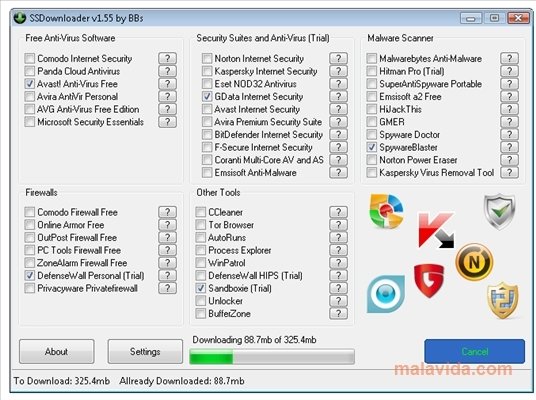This screenshot has height=400, width=536.
Task: Tick the CCleaner checkbox
Action: tap(201, 212)
